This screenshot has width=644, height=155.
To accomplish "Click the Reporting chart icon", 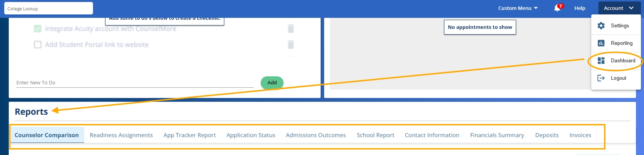I will click(x=601, y=43).
